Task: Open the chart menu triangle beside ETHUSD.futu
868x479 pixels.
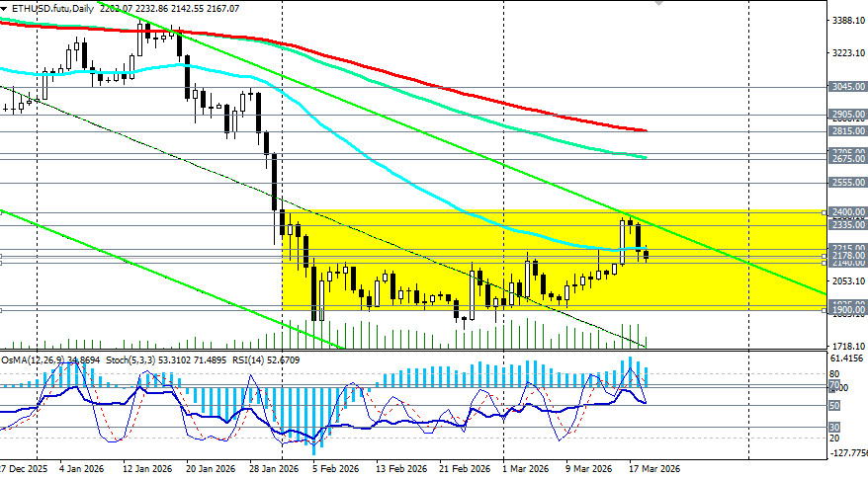Action: [x=4, y=9]
